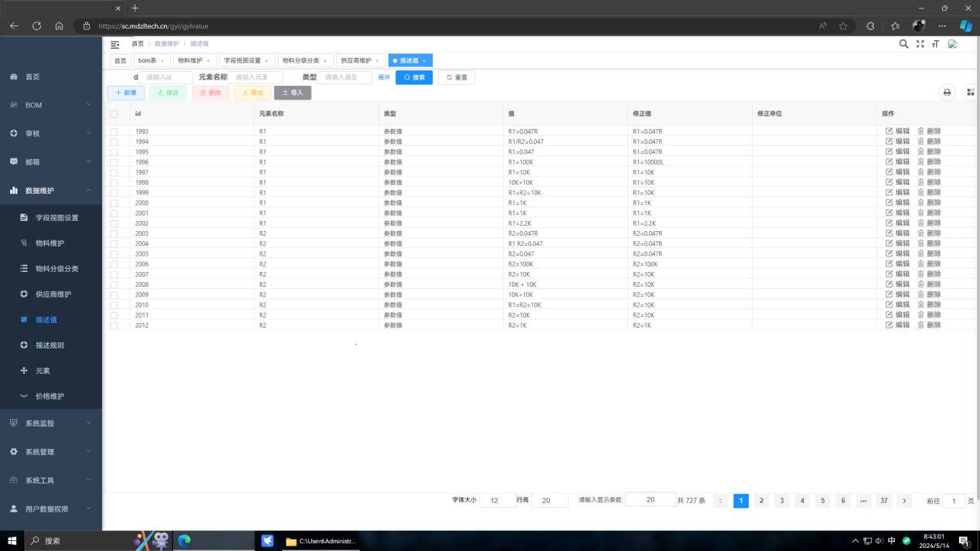Collapse sidebar with hamburger icon
The height and width of the screenshot is (551, 980).
(x=114, y=45)
